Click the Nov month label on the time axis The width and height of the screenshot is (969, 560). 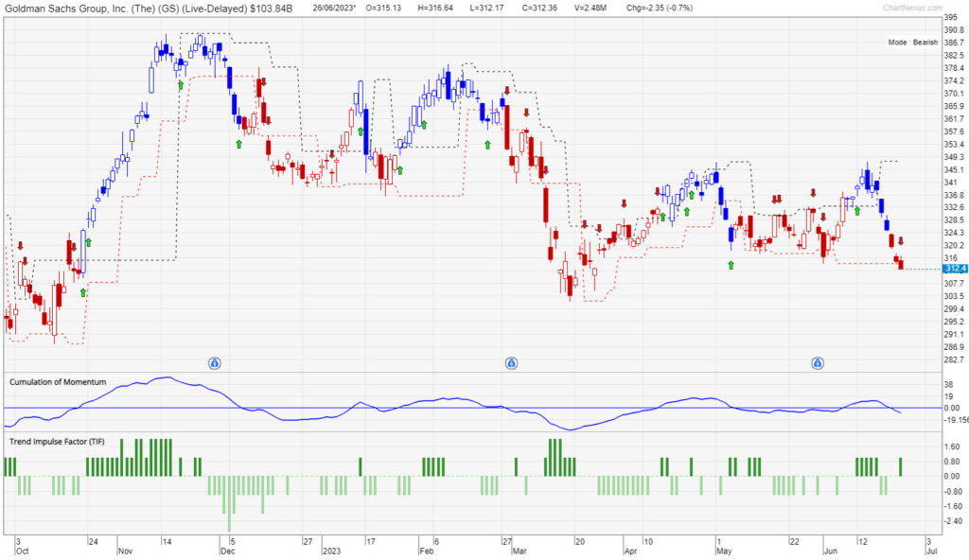pyautogui.click(x=125, y=551)
